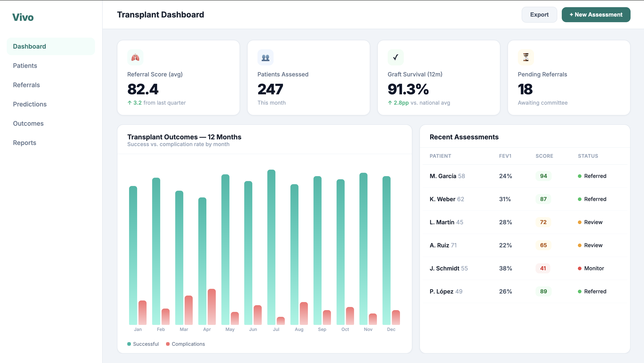This screenshot has width=644, height=363.
Task: Click the Transplant Dashboard page title
Action: coord(160,15)
